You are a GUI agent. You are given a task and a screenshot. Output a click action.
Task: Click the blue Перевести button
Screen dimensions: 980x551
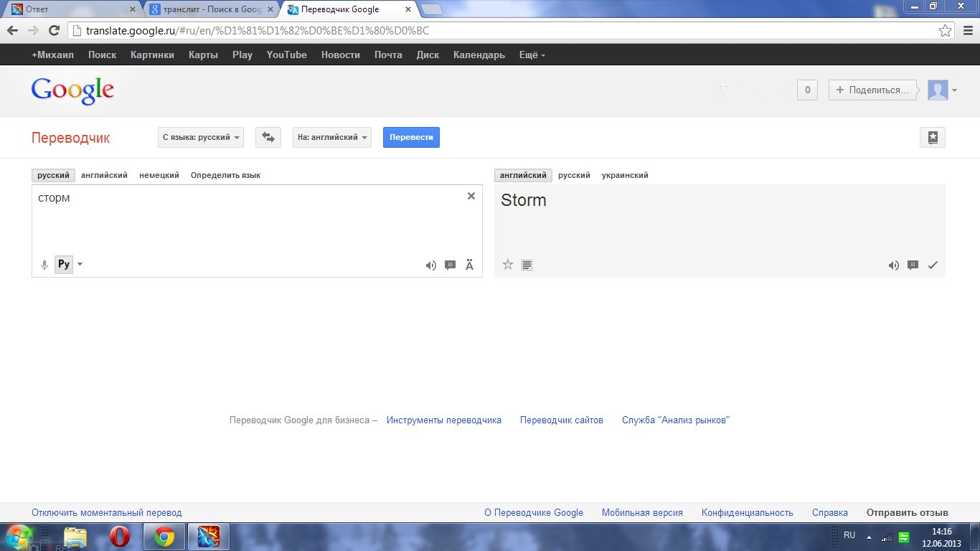[x=411, y=137]
